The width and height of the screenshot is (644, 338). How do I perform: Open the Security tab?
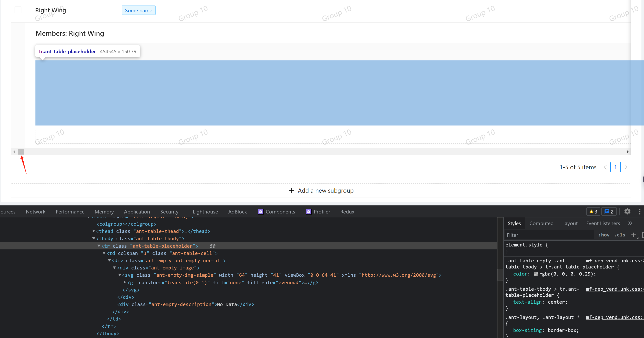tap(169, 212)
